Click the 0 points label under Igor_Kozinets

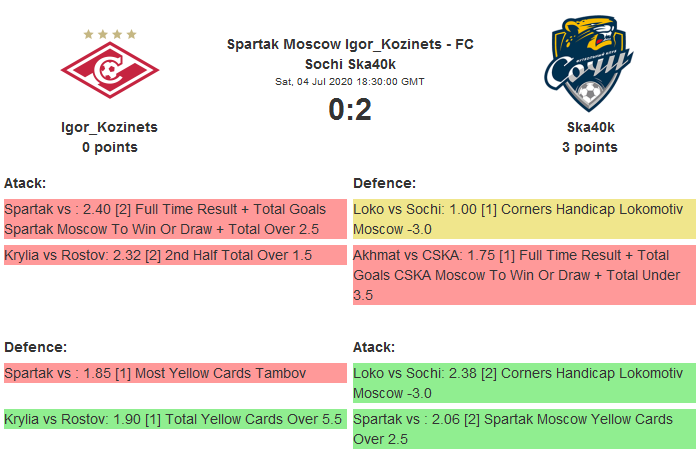pos(110,147)
